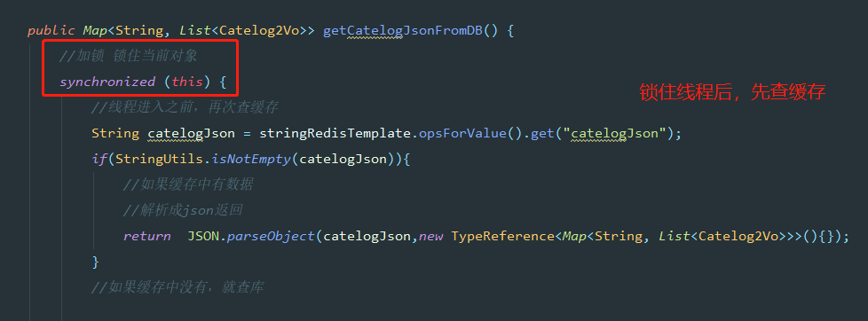Click the isNotEmpty method call
This screenshot has height=321, width=868.
pos(252,160)
